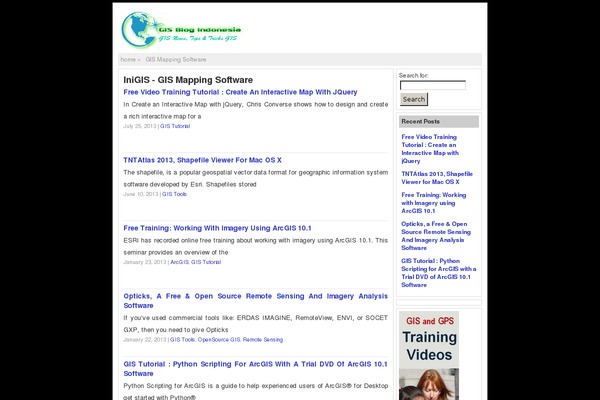Click OpenSource GIS category link
The height and width of the screenshot is (400, 600).
click(x=219, y=340)
